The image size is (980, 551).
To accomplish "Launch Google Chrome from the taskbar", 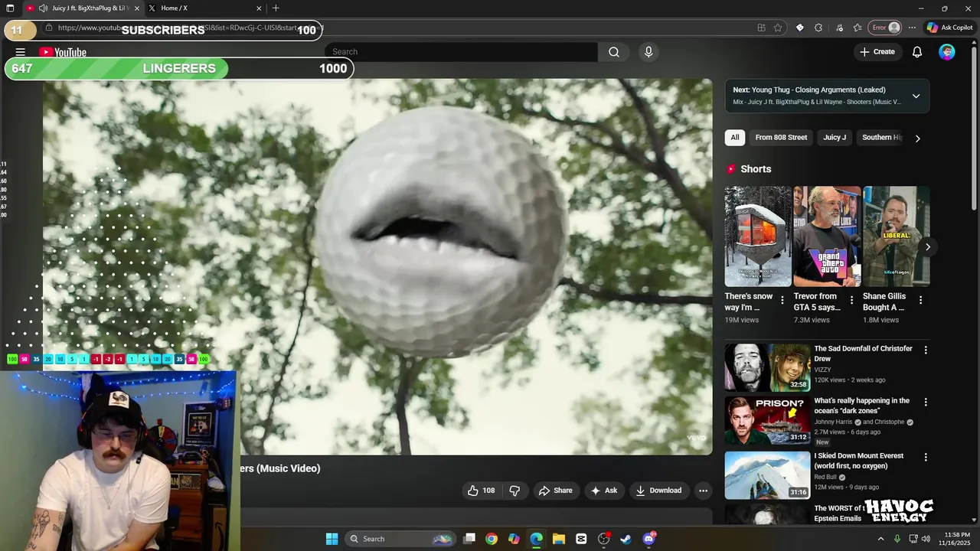I will (492, 539).
